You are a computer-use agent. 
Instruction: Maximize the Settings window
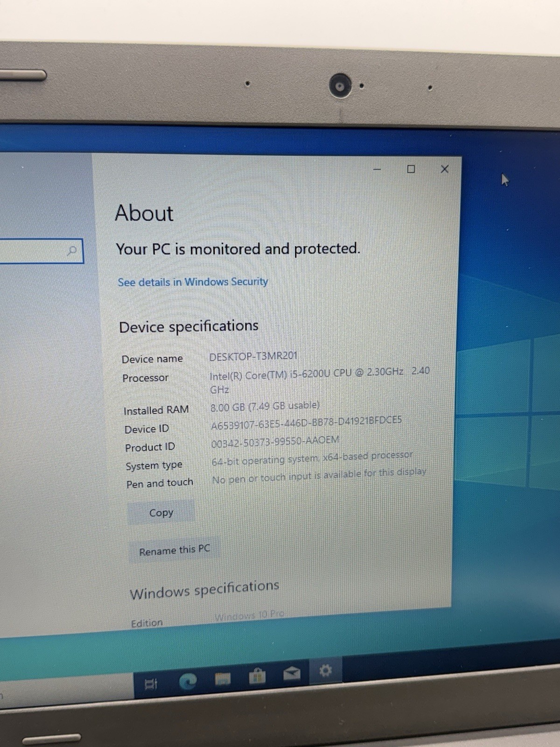click(411, 169)
